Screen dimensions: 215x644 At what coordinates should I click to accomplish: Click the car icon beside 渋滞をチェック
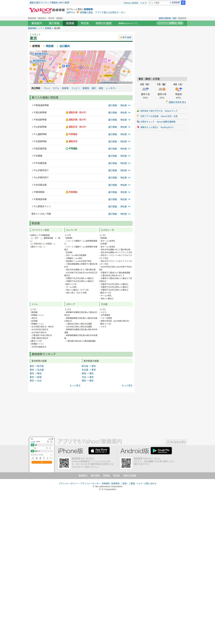pyautogui.click(x=138, y=122)
